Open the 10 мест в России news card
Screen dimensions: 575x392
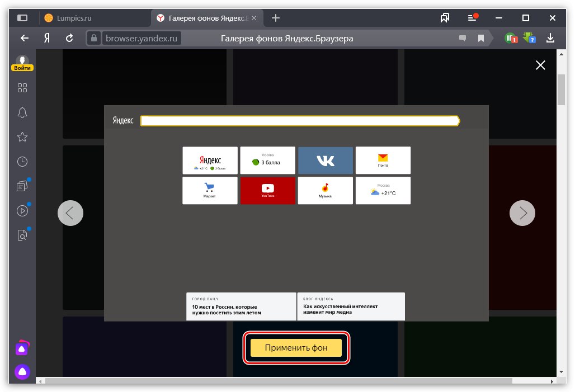click(x=241, y=306)
